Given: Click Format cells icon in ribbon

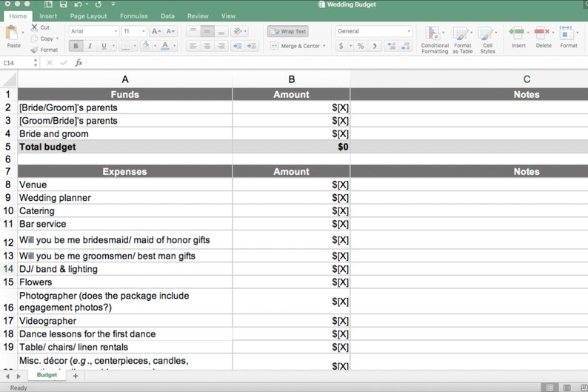Looking at the screenshot, I should 567,33.
